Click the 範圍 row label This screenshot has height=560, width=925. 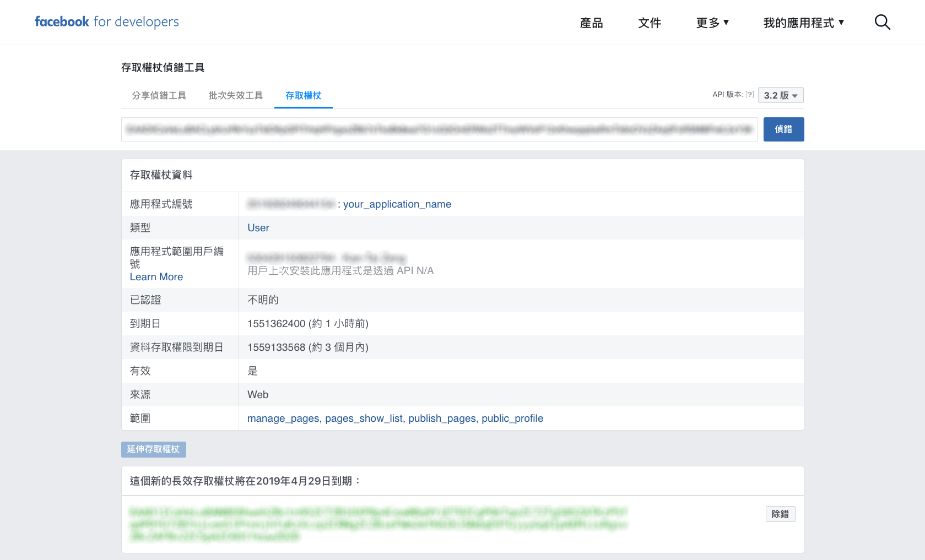(140, 418)
